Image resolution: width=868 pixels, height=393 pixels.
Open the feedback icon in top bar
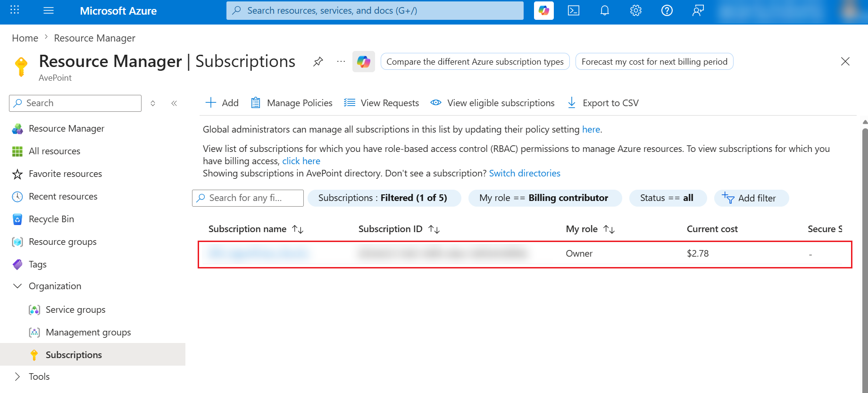(x=698, y=10)
